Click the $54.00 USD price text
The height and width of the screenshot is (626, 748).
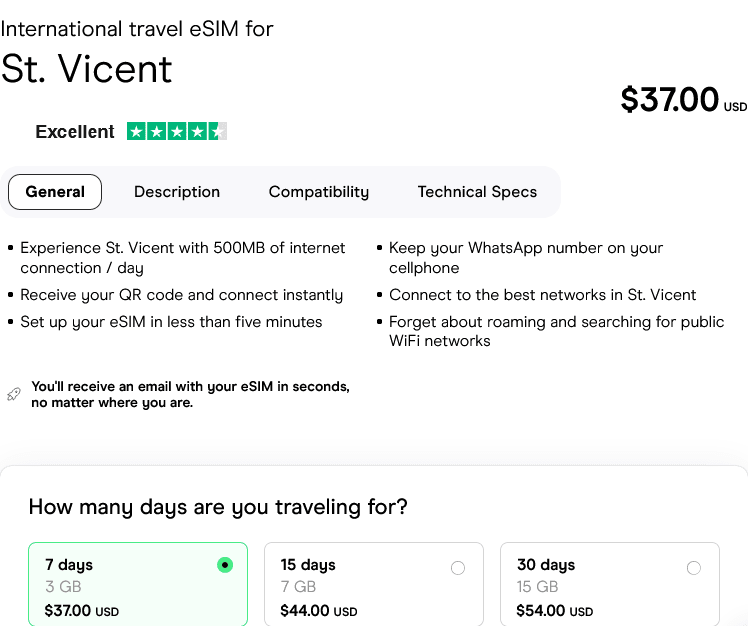coord(554,610)
